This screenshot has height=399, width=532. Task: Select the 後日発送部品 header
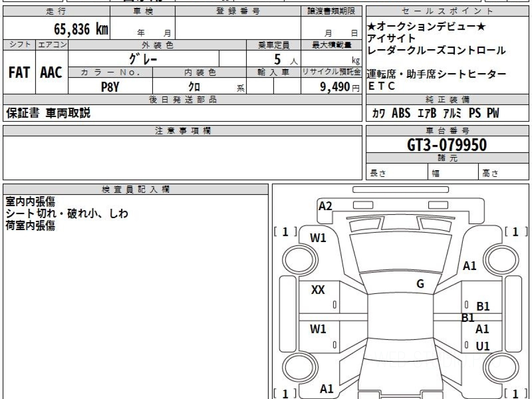(183, 100)
